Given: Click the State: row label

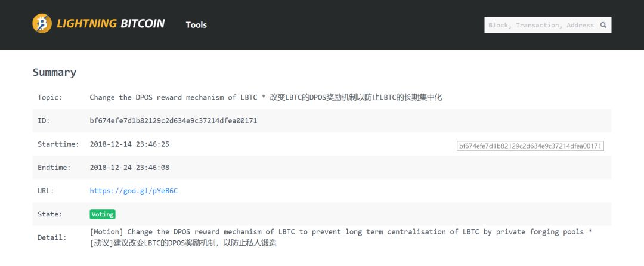Looking at the screenshot, I should [x=50, y=214].
